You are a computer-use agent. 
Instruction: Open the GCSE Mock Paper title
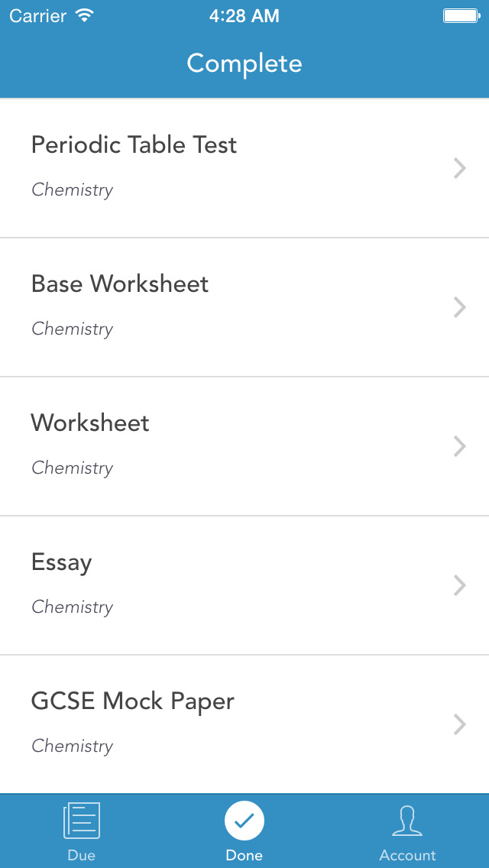click(132, 701)
